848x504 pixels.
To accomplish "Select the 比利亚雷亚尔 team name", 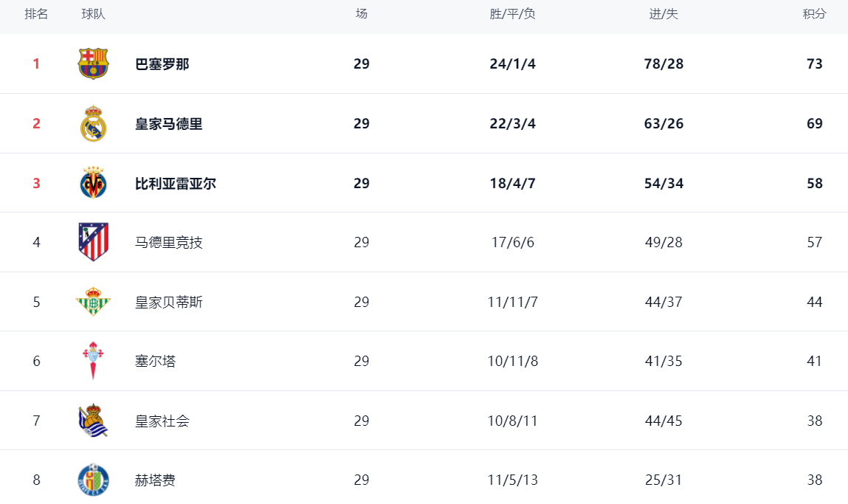I will [x=176, y=184].
